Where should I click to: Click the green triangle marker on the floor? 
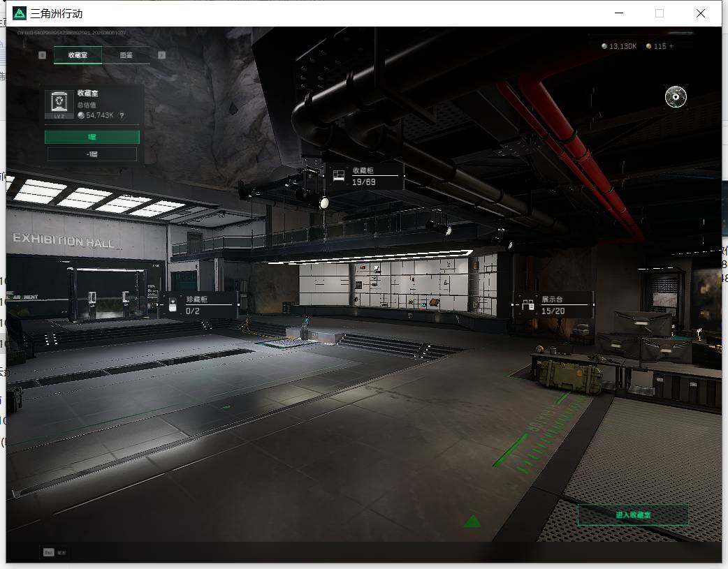[x=472, y=522]
